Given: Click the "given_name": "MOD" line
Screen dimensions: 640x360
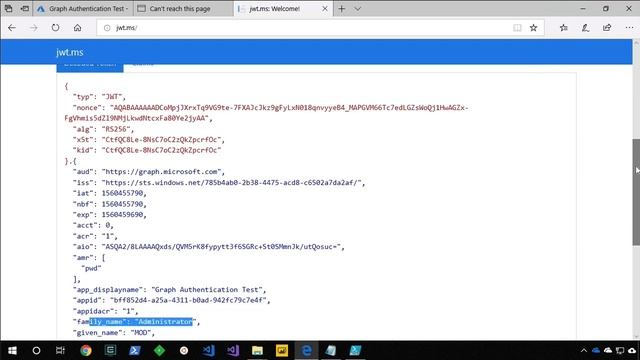Looking at the screenshot, I should pos(113,333).
